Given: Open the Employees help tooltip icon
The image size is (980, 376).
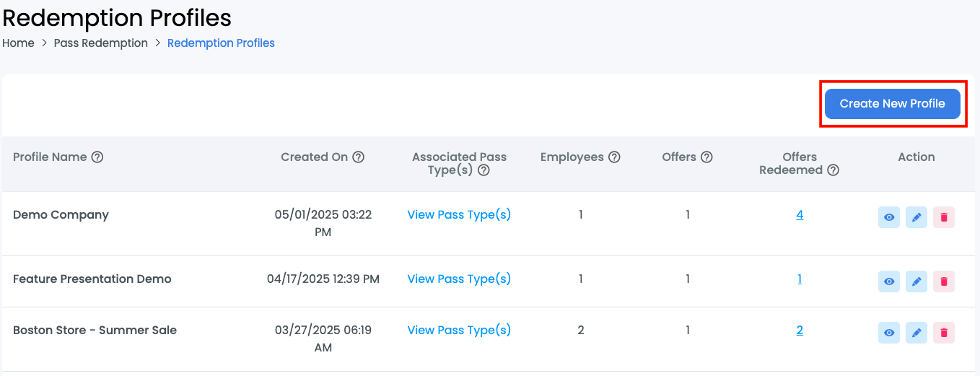Looking at the screenshot, I should click(614, 157).
